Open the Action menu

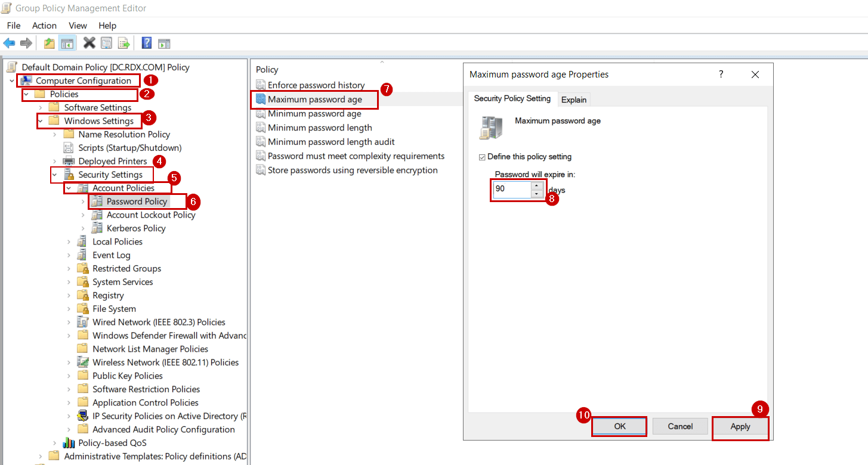click(44, 25)
